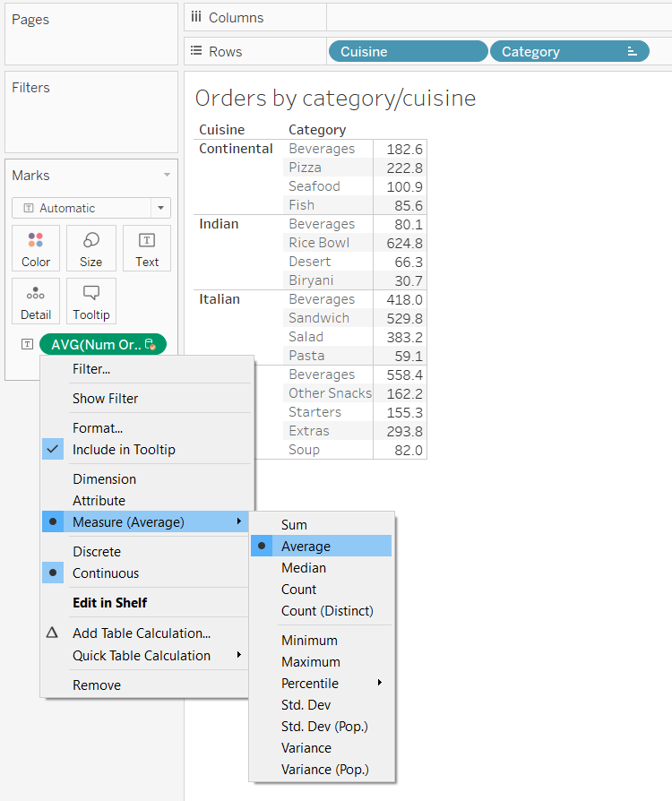The width and height of the screenshot is (672, 801).
Task: Choose Add Table Calculation...
Action: 145,633
